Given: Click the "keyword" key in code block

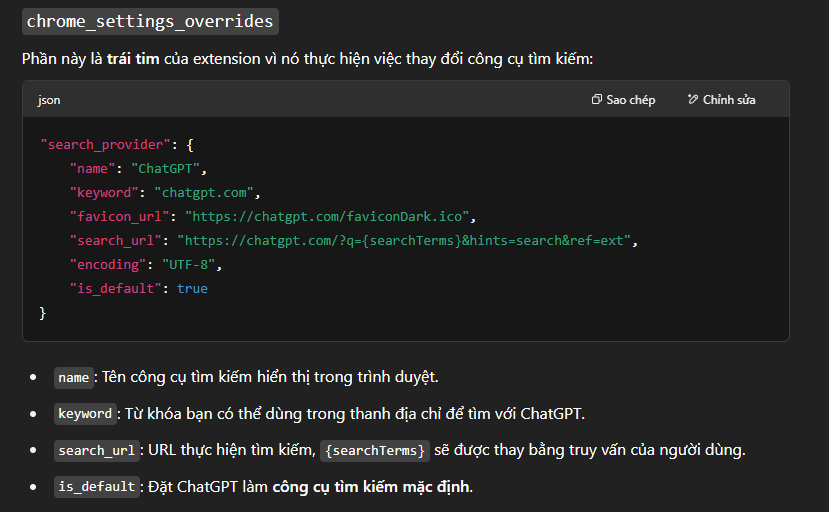Looking at the screenshot, I should point(104,193).
